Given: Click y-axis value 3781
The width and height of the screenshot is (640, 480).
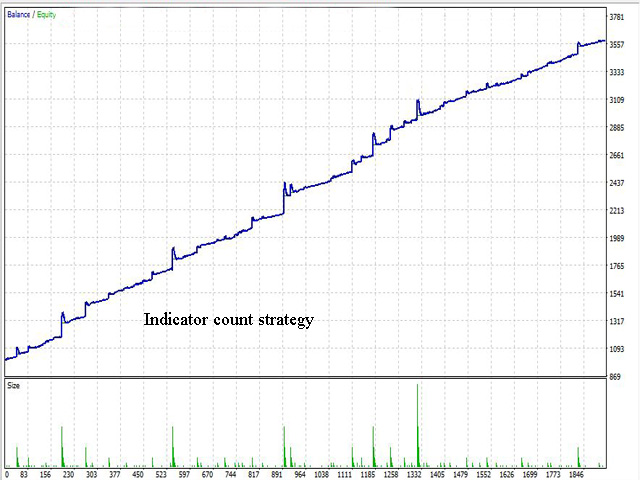Looking at the screenshot, I should point(617,17).
